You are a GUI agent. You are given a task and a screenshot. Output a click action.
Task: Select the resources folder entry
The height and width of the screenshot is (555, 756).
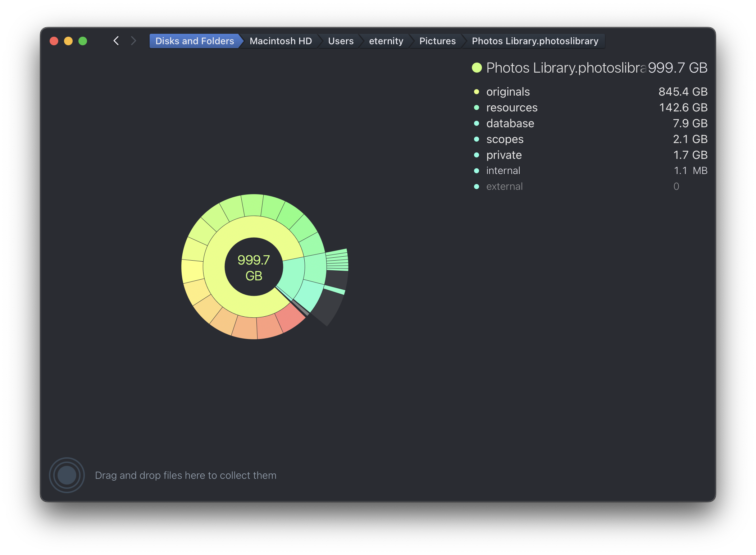pos(512,107)
